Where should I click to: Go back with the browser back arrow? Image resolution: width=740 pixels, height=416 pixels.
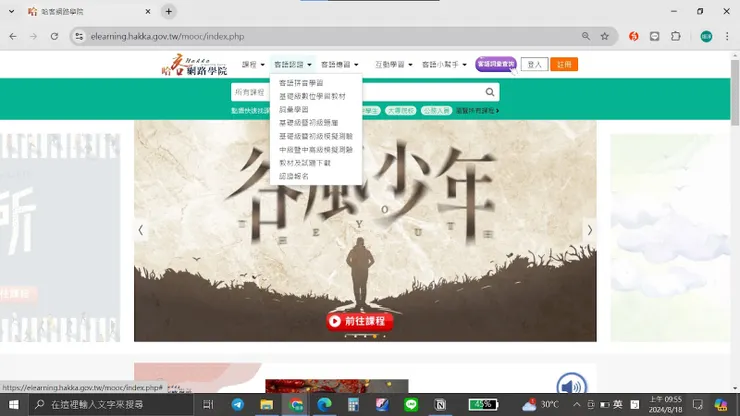[x=13, y=36]
